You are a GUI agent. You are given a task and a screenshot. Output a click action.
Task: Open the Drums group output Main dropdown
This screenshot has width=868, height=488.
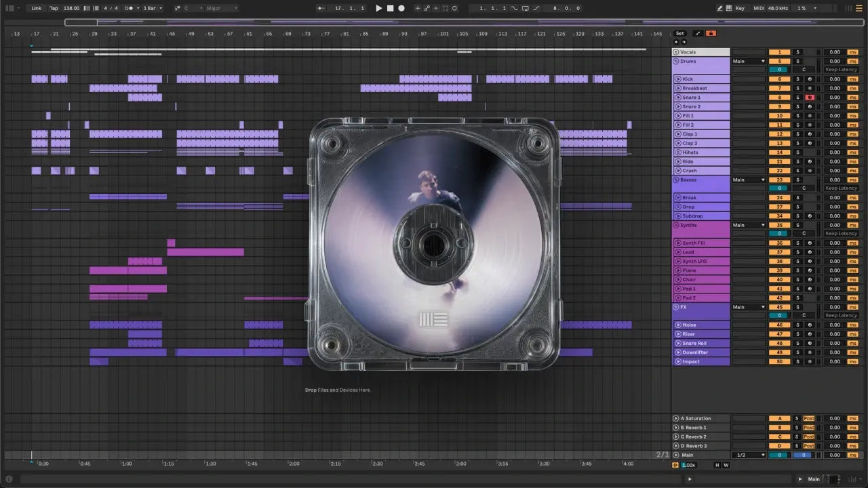coord(749,61)
